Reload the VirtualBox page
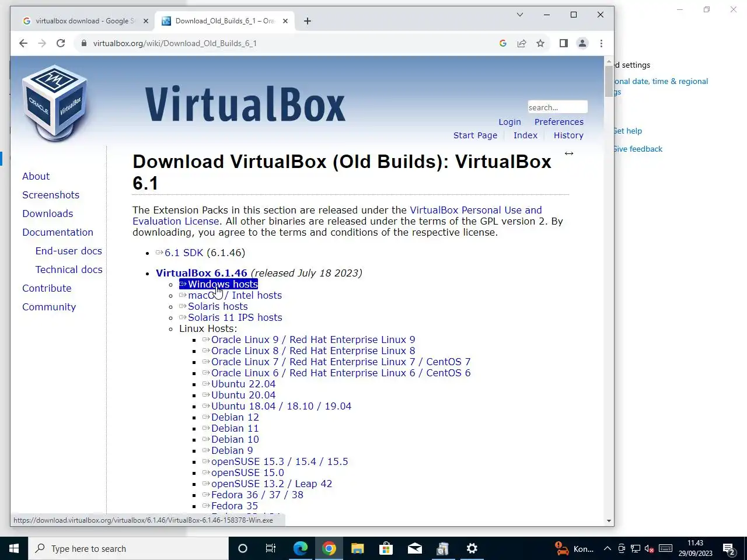 click(61, 43)
